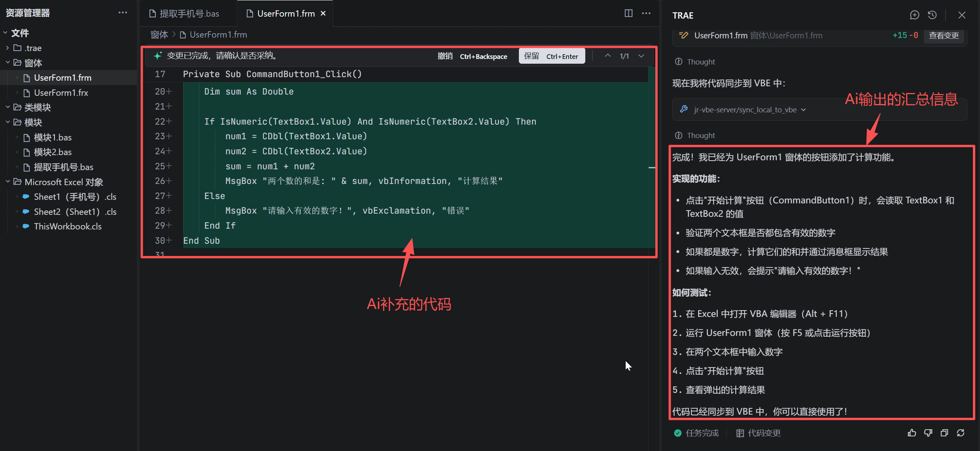Close the UserForm1.frm tab
This screenshot has height=451, width=980.
tap(323, 13)
